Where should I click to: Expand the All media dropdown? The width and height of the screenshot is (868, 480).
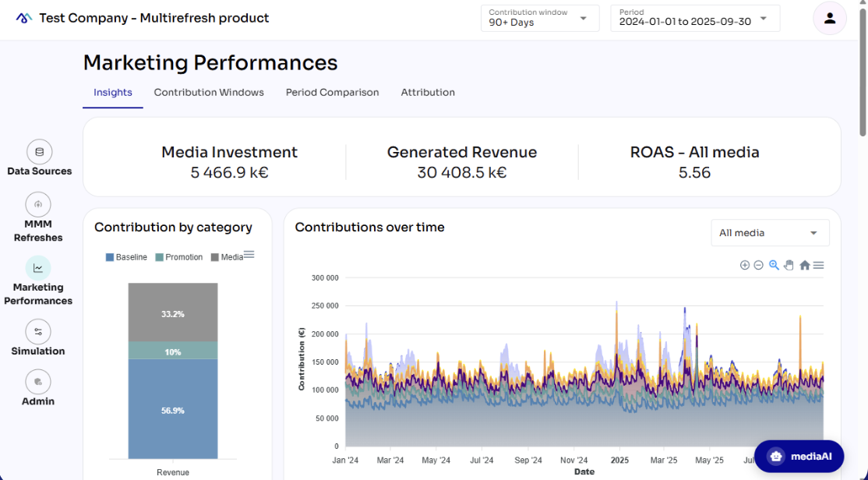[x=770, y=232]
